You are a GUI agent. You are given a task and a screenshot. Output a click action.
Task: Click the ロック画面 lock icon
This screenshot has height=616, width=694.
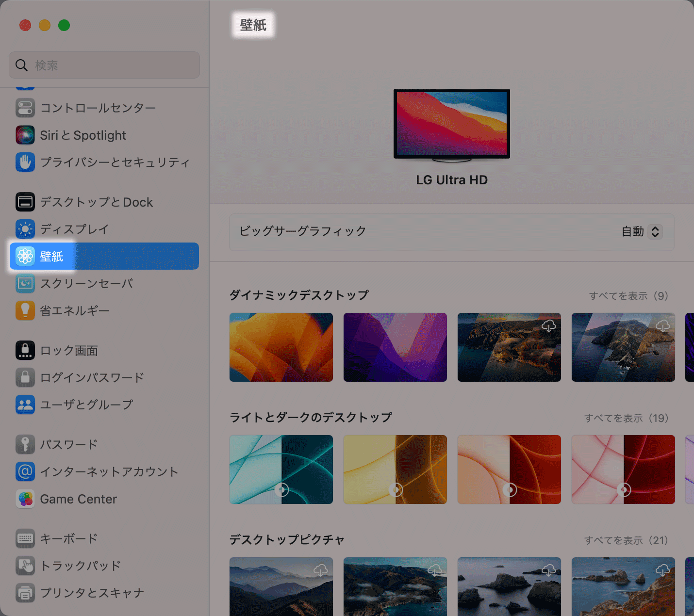(x=25, y=350)
